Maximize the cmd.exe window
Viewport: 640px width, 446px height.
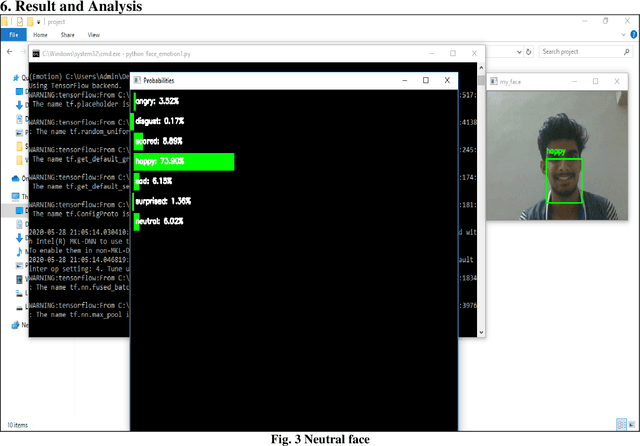click(453, 53)
